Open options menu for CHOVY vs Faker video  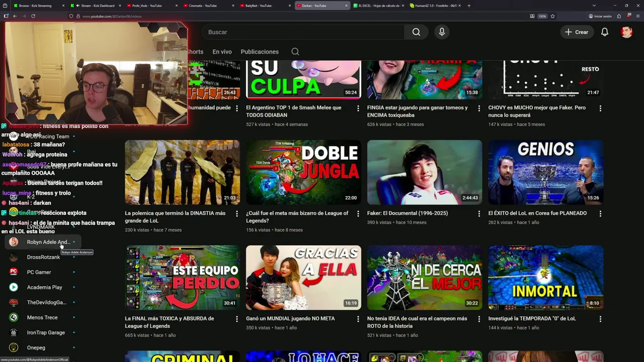coord(600,108)
